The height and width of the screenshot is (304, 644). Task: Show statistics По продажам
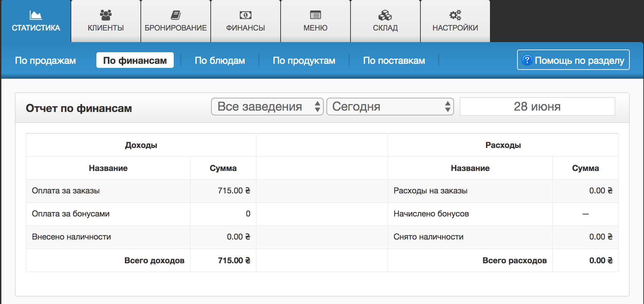coord(45,60)
